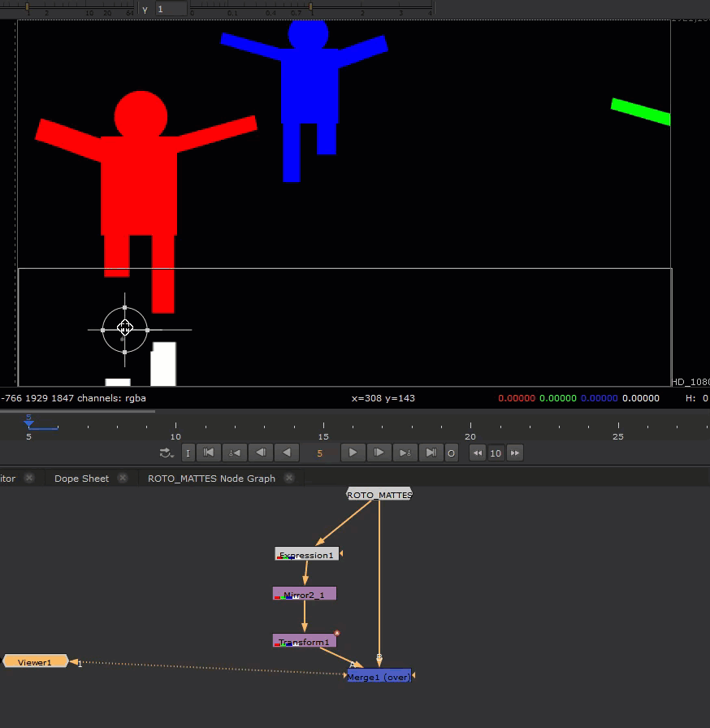Go to the previous keyframe
The image size is (710, 728).
(234, 453)
